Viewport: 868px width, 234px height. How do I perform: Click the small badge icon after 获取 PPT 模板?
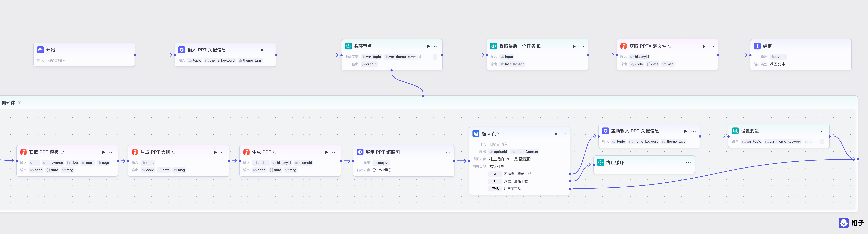[62, 152]
